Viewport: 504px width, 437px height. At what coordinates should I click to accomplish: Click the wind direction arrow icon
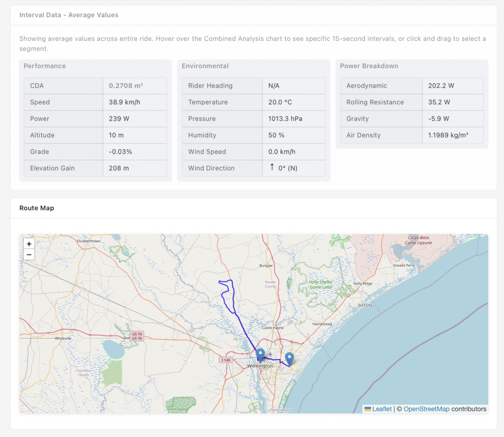point(272,168)
